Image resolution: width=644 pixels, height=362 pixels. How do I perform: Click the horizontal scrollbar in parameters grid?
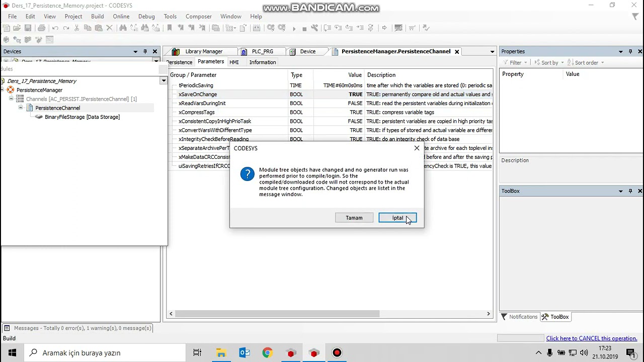(277, 314)
